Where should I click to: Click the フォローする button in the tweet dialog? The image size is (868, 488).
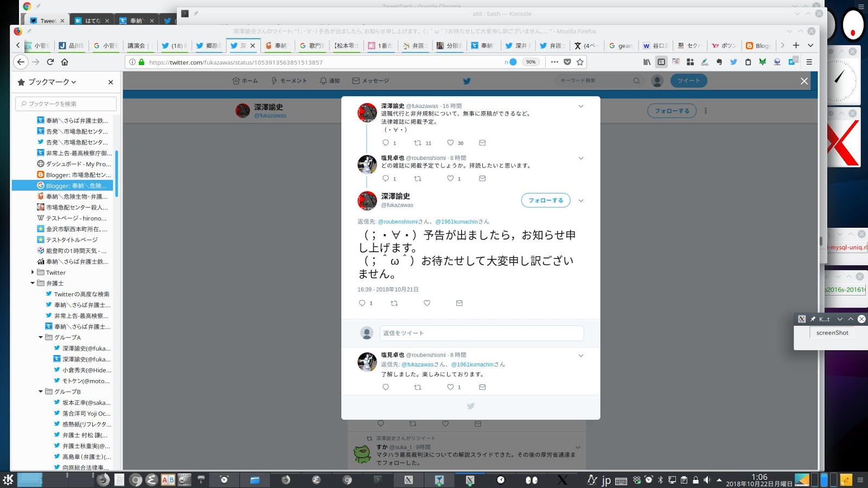546,200
